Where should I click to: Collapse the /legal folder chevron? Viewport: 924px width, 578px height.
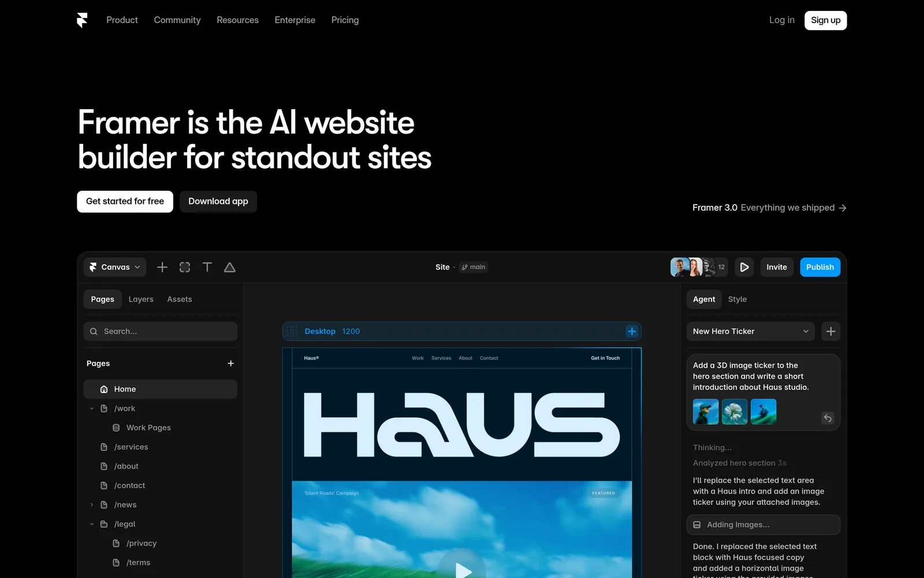tap(92, 524)
